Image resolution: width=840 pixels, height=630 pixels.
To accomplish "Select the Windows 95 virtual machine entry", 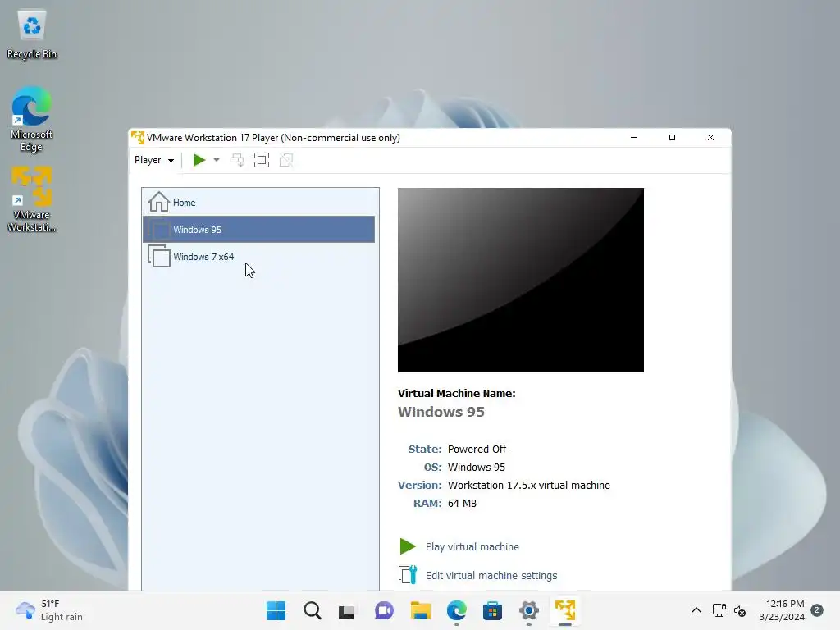I will tap(258, 230).
